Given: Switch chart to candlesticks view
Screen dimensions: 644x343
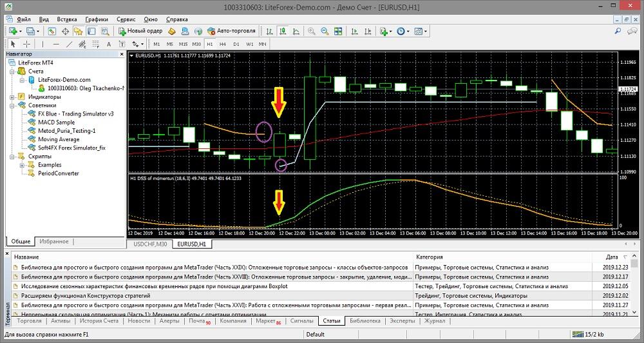Looking at the screenshot, I should (283, 31).
